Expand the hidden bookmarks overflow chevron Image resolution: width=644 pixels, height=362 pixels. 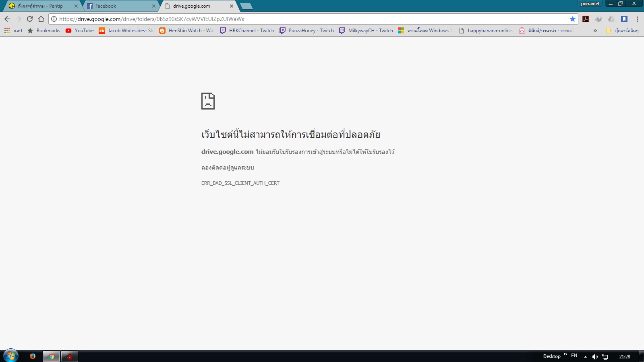pos(595,31)
